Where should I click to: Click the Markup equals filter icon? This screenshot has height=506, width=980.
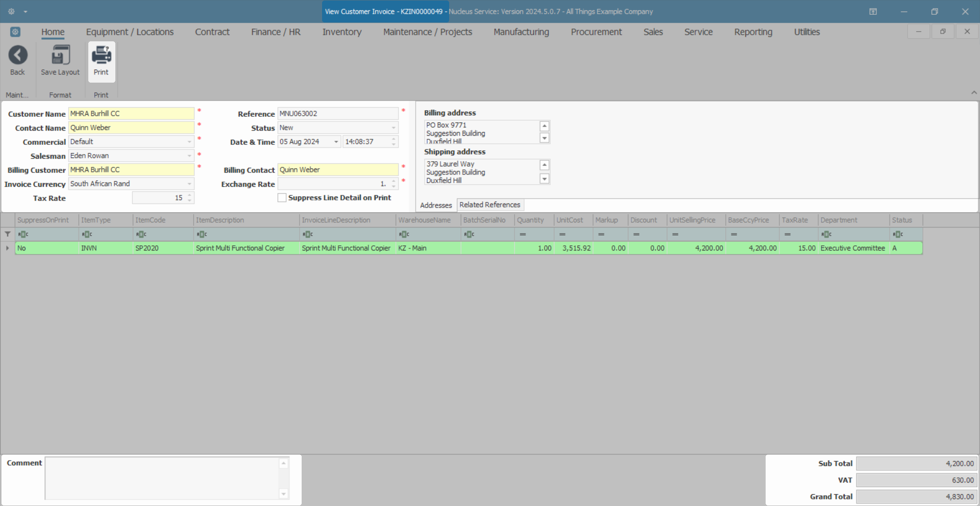point(601,234)
